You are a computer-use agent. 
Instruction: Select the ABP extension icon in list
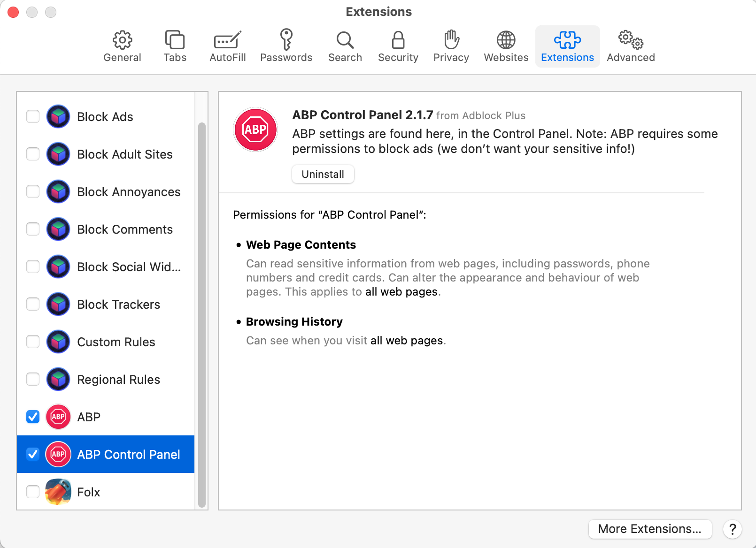pos(58,417)
